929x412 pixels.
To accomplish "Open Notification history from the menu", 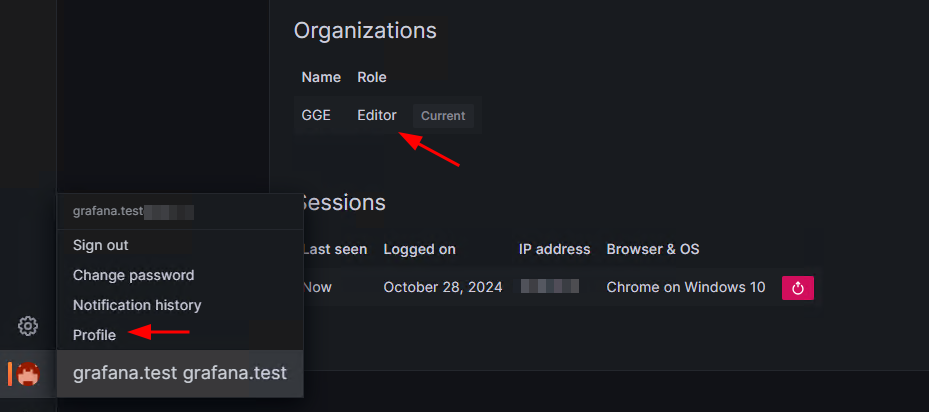I will click(x=137, y=305).
